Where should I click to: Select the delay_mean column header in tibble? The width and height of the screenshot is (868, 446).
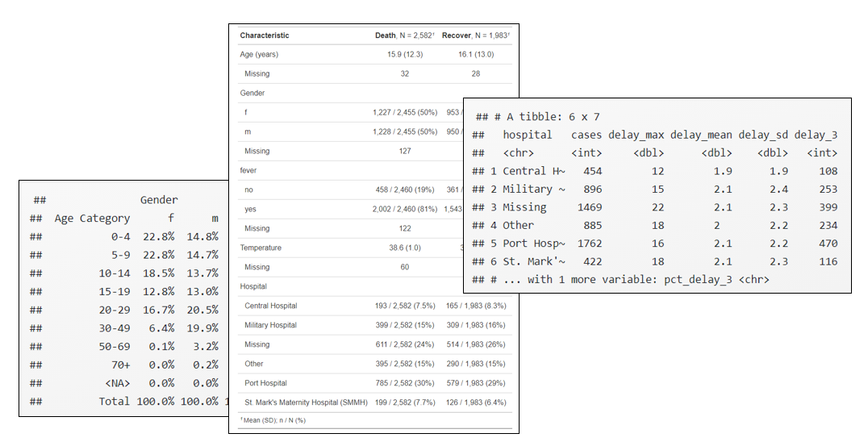coord(701,135)
